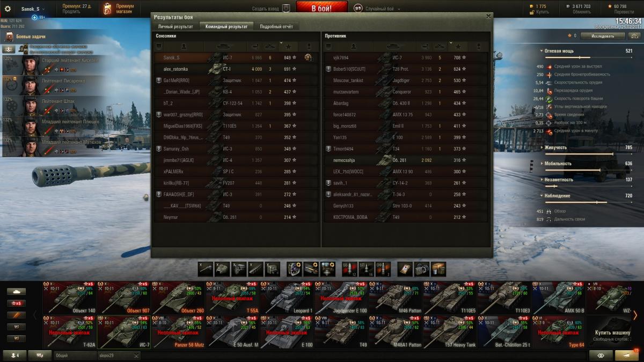
Task: Sort enemies by experience star column
Action: point(457,47)
